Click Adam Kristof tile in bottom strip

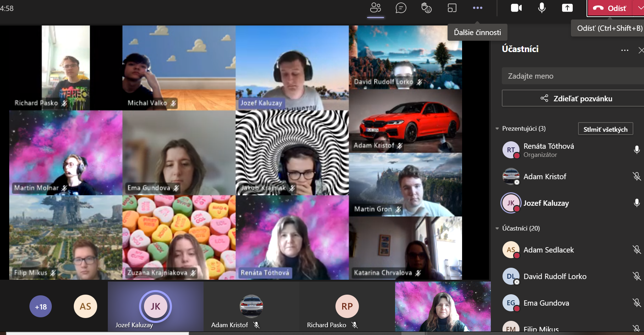tap(251, 306)
